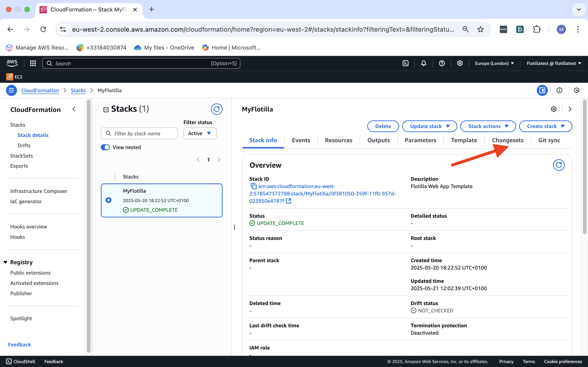Open the Stacks breadcrumb link
Image resolution: width=588 pixels, height=367 pixels.
coord(78,90)
